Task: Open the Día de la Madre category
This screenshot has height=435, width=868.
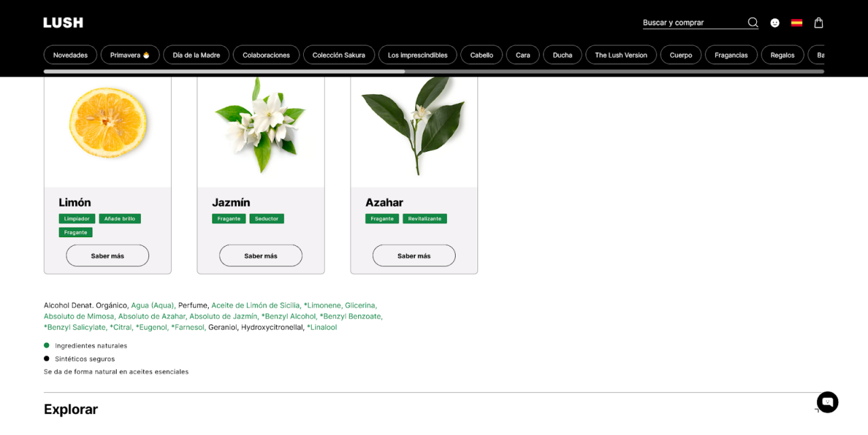Action: (x=196, y=55)
